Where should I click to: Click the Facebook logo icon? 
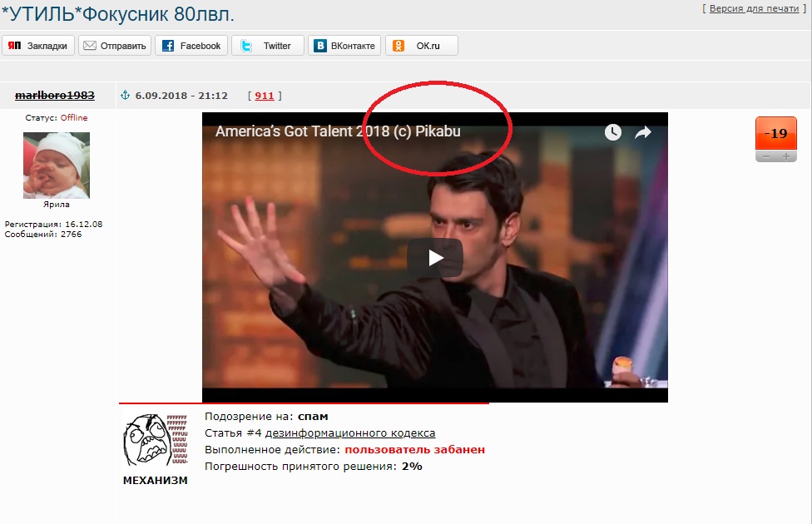tap(168, 46)
